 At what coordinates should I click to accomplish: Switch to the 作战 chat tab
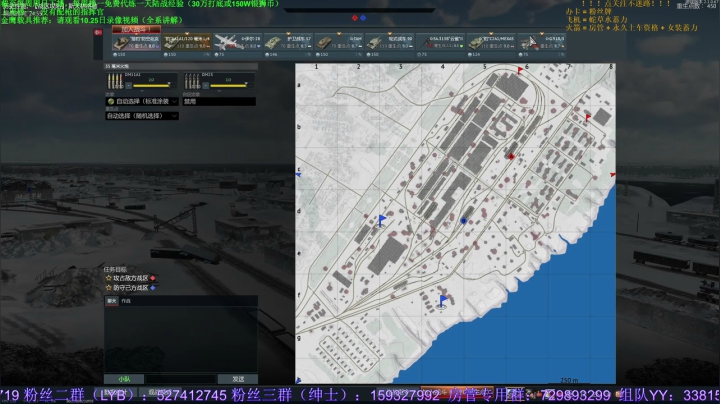(126, 301)
